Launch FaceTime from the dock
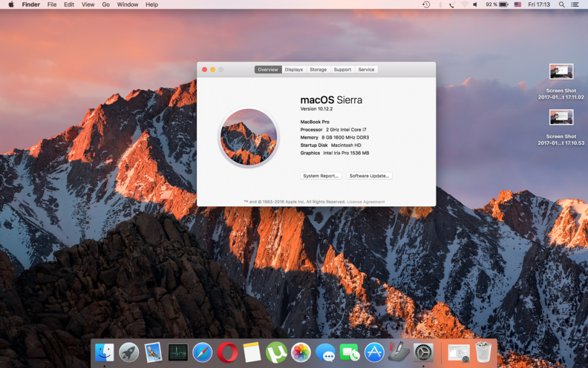 [x=350, y=352]
